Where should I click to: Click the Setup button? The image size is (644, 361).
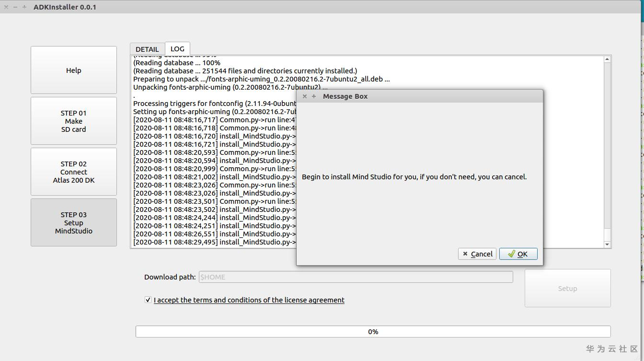(x=567, y=288)
